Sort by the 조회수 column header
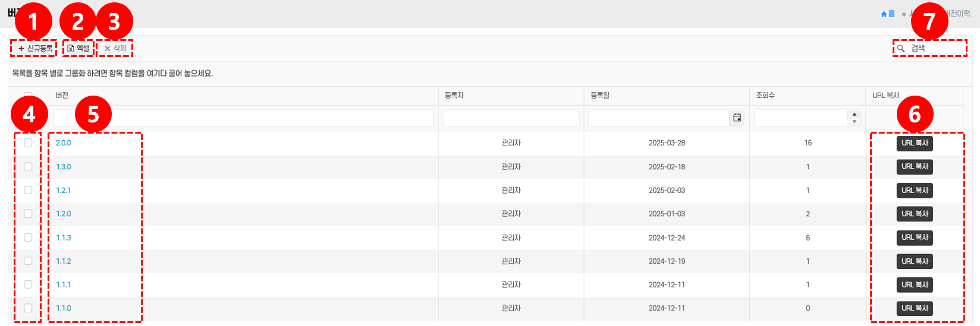Screen dimensions: 980x326 pos(765,95)
